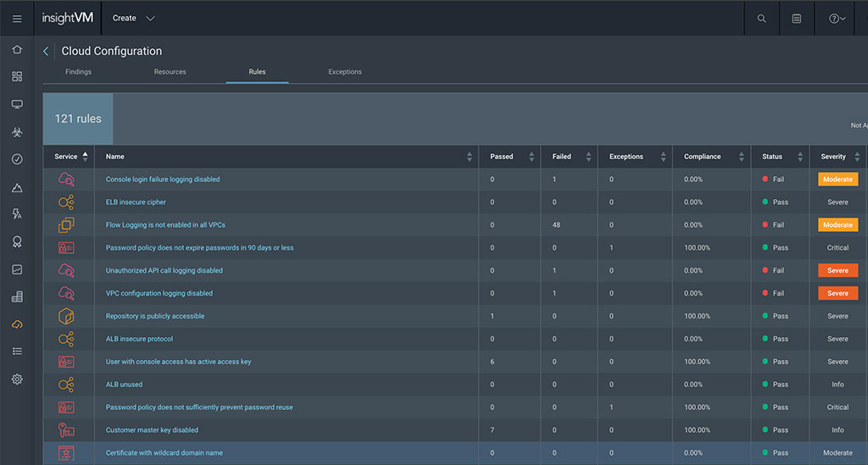868x465 pixels.
Task: Open the Dashboard grid icon in sidebar
Action: pyautogui.click(x=17, y=76)
